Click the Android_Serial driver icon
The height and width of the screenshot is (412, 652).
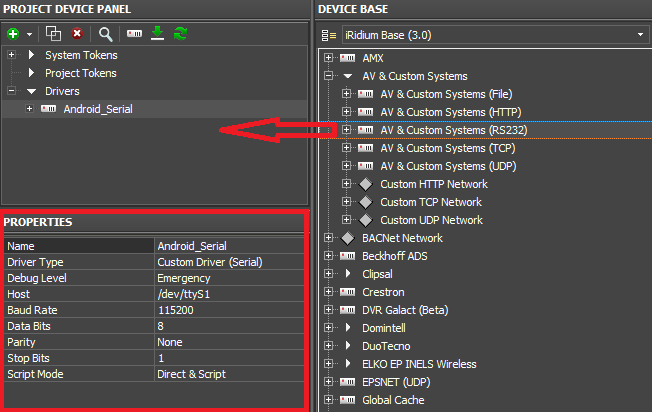click(49, 109)
